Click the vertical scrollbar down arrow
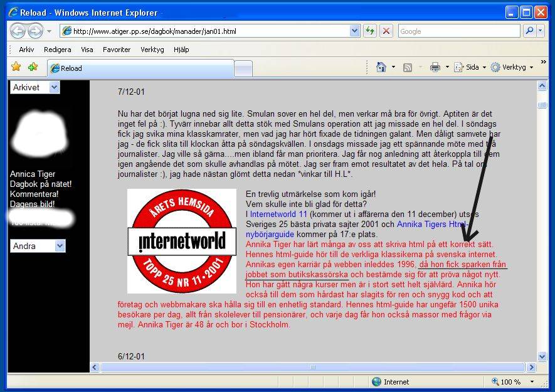 point(542,356)
